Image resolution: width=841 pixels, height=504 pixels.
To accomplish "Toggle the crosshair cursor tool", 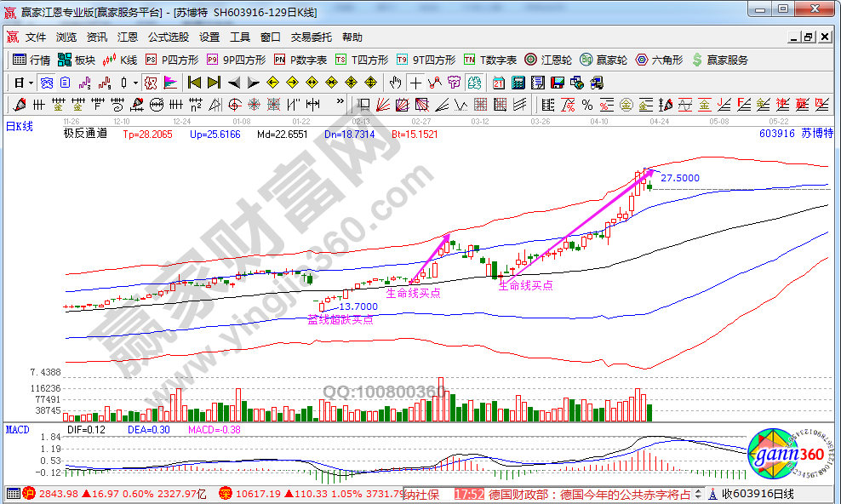I will click(415, 83).
